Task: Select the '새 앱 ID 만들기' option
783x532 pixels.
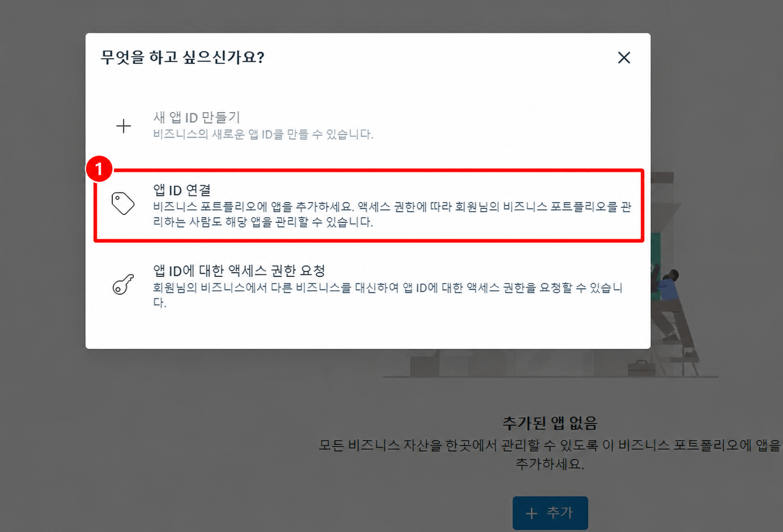Action: [x=197, y=117]
